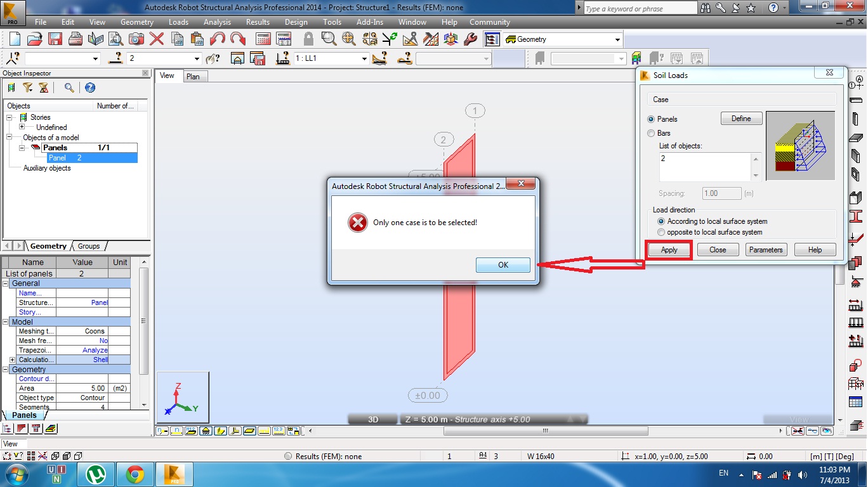Viewport: 868px width, 487px height.
Task: Click the table icon on right toolbar
Action: tap(855, 403)
